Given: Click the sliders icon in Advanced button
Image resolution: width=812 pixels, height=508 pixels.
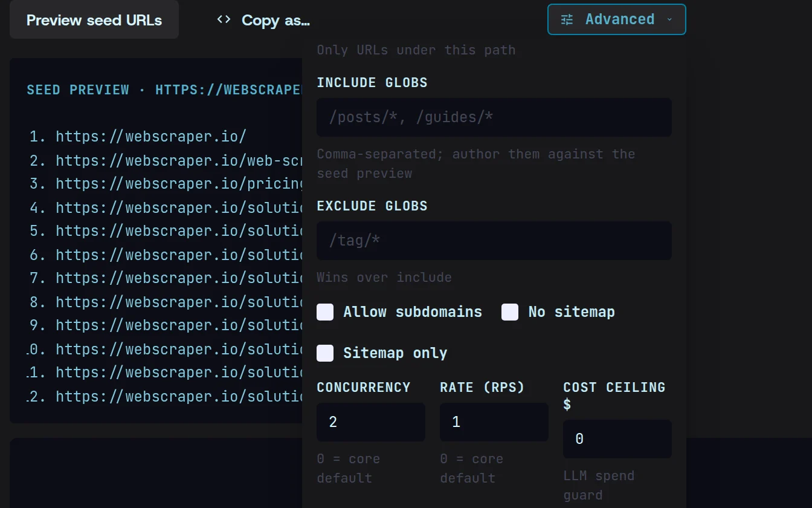Looking at the screenshot, I should (x=567, y=19).
